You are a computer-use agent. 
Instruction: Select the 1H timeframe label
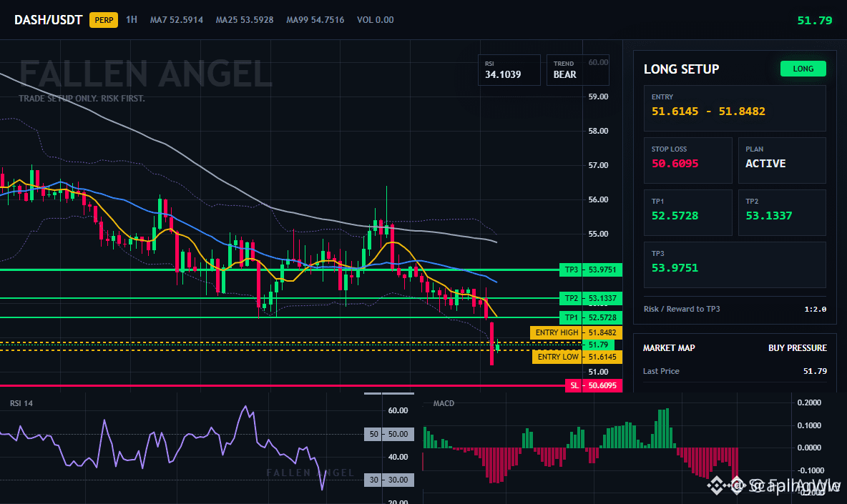click(x=132, y=20)
